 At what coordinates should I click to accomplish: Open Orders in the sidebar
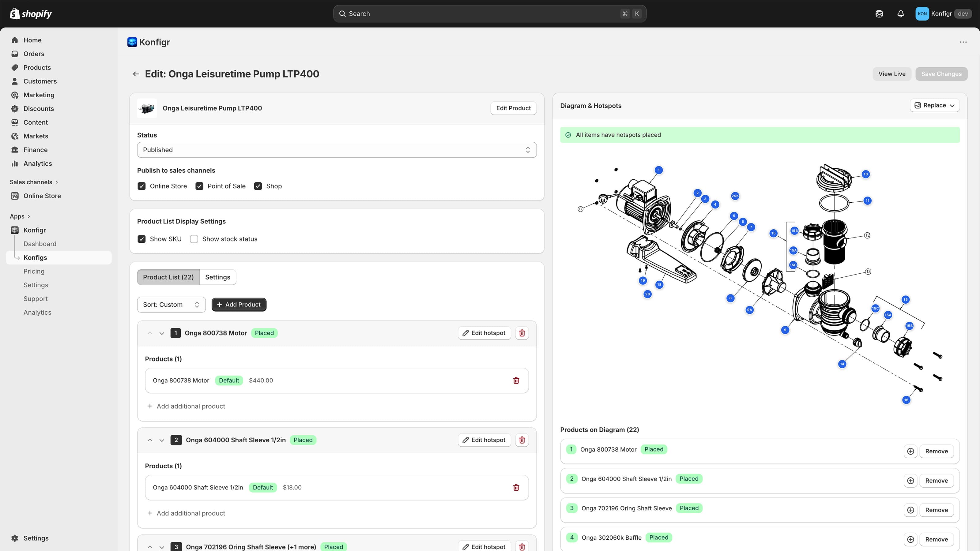point(33,54)
